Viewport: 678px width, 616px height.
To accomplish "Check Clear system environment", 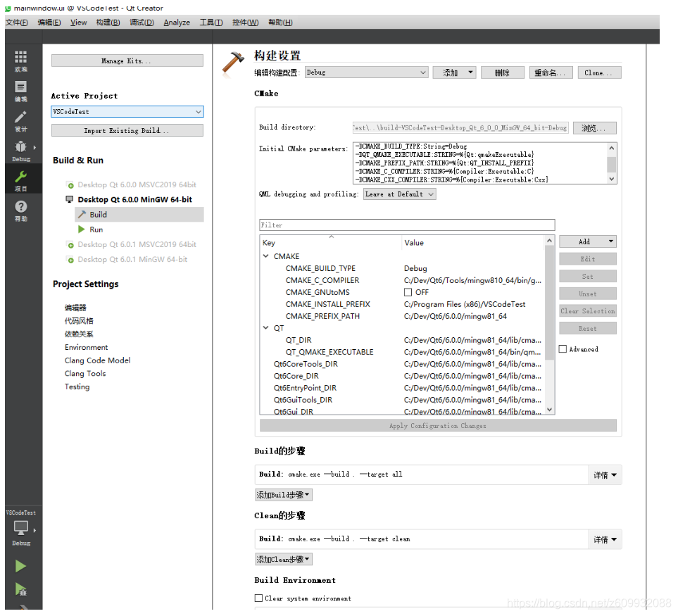I will (258, 598).
